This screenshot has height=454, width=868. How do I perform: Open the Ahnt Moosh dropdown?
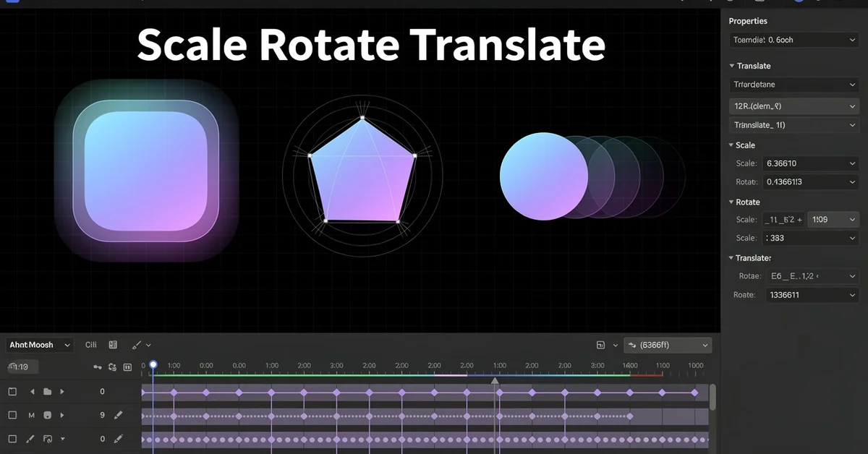(x=40, y=346)
